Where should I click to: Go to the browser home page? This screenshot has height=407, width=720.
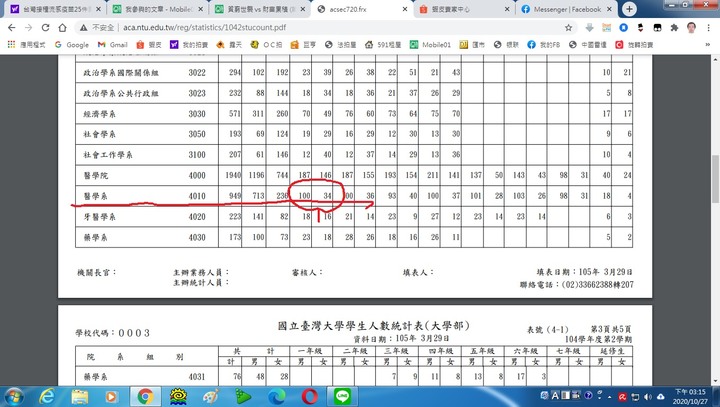62,28
